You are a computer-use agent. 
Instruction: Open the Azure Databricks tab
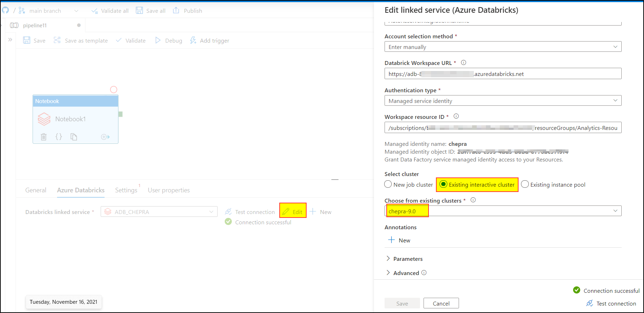tap(81, 190)
